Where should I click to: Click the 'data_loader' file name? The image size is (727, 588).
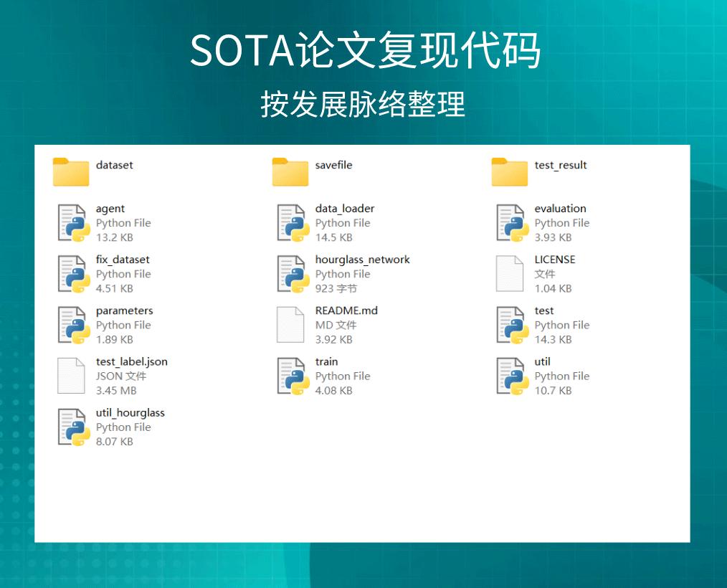click(345, 209)
